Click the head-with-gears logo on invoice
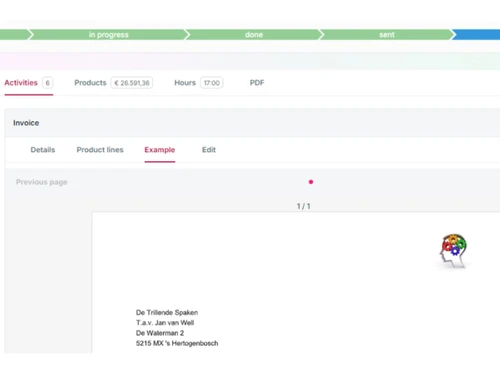500x375 pixels. coord(453,251)
